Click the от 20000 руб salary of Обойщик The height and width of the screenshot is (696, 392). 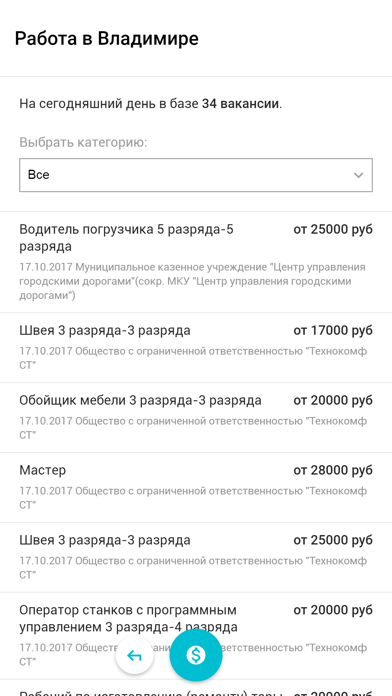(333, 401)
